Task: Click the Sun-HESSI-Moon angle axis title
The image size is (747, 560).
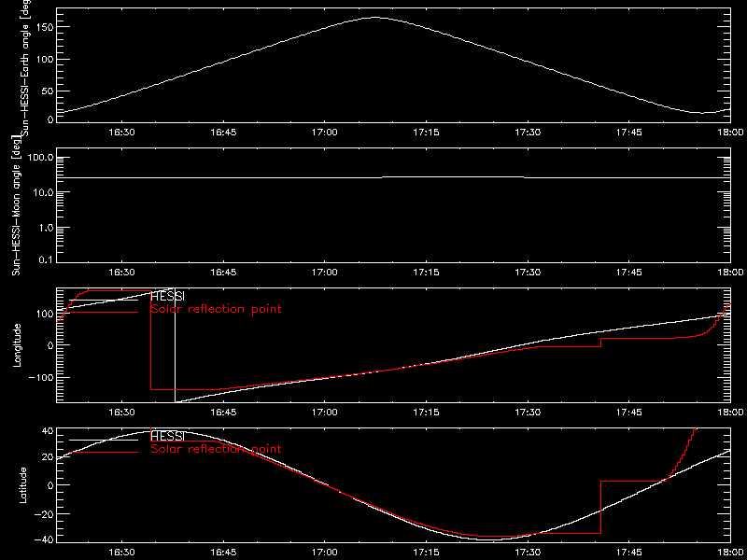Action: click(x=16, y=205)
